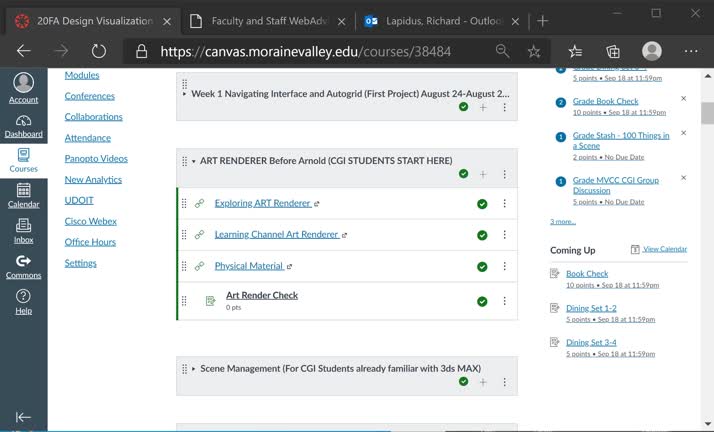Image resolution: width=714 pixels, height=432 pixels.
Task: Collapse the Canvas navigation sidebar arrow
Action: 23,417
